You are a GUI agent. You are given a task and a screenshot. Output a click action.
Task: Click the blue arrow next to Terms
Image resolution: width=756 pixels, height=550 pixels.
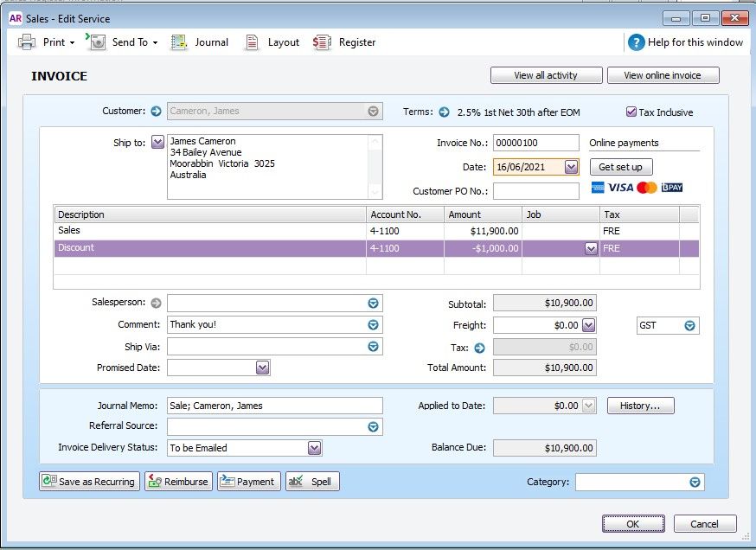[444, 112]
